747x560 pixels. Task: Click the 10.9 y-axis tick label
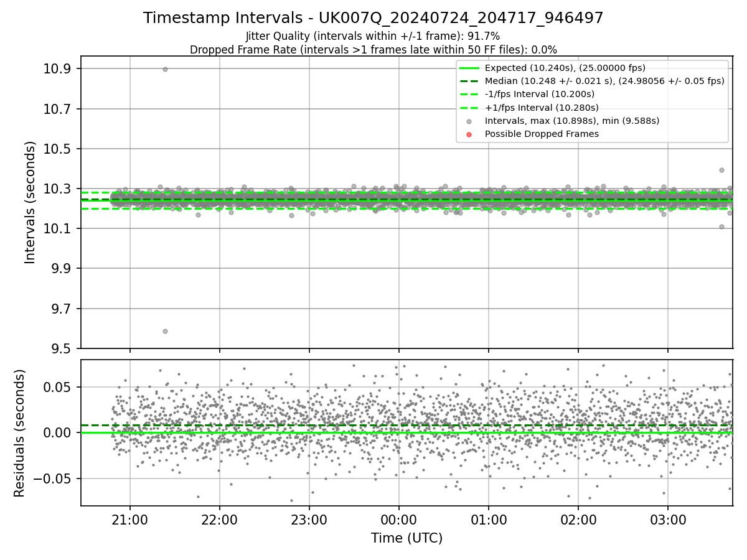59,68
